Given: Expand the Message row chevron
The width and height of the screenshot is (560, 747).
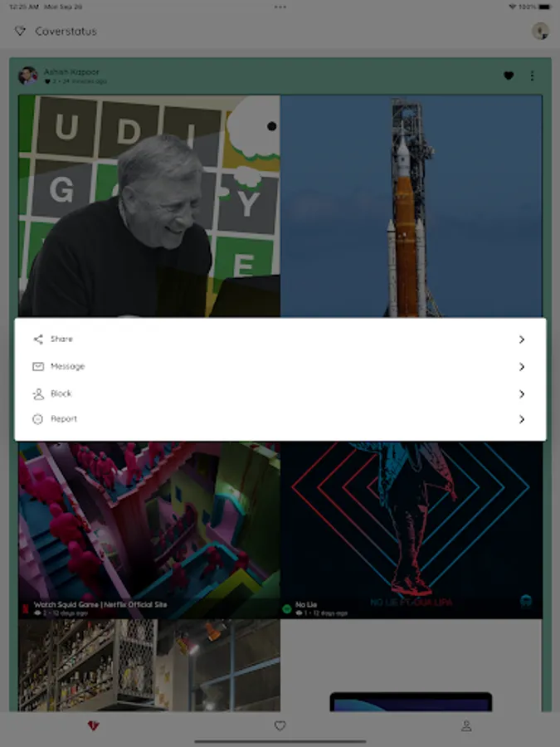Looking at the screenshot, I should click(x=522, y=366).
